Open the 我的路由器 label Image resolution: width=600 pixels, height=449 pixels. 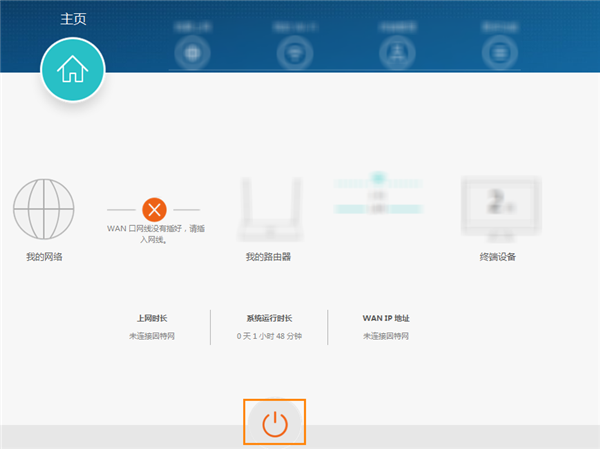pyautogui.click(x=268, y=256)
